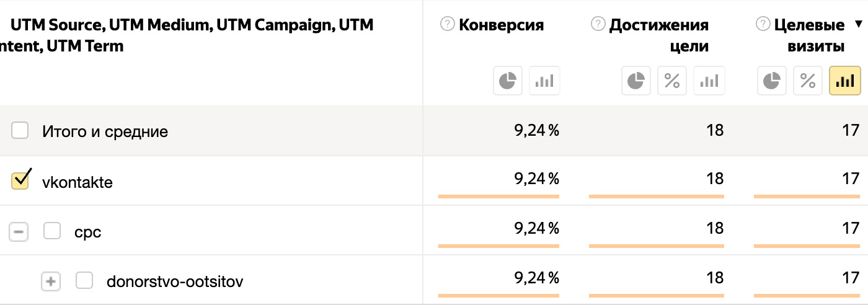Open help tooltip for Целевые визиты
868x305 pixels.
(763, 24)
